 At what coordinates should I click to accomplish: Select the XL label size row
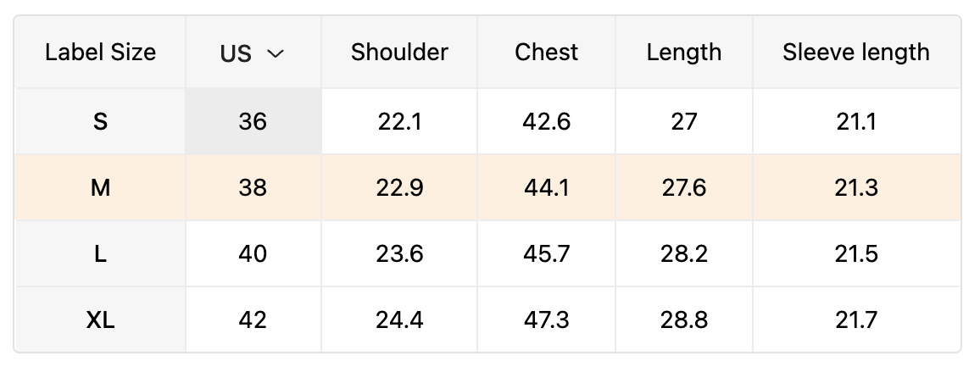pyautogui.click(x=100, y=320)
